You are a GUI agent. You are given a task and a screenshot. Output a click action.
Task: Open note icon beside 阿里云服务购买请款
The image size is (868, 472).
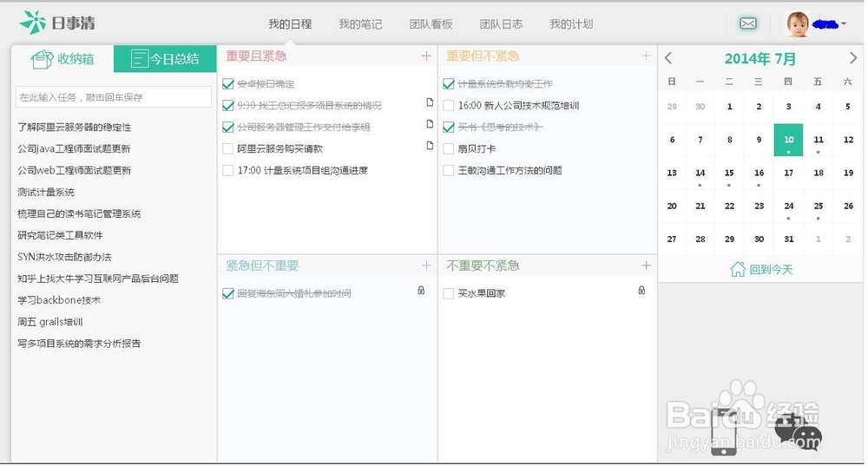[429, 146]
